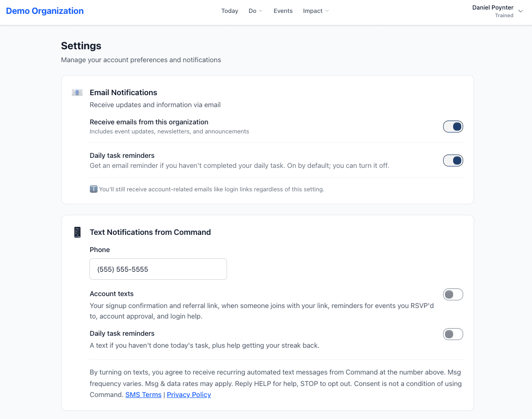The height and width of the screenshot is (419, 532).
Task: Focus the Phone number input field
Action: pos(158,269)
